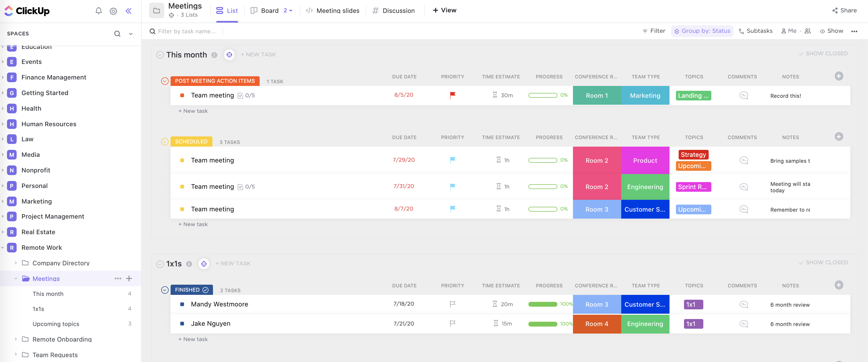Collapse the Scheduled status group
The height and width of the screenshot is (362, 868).
[164, 142]
